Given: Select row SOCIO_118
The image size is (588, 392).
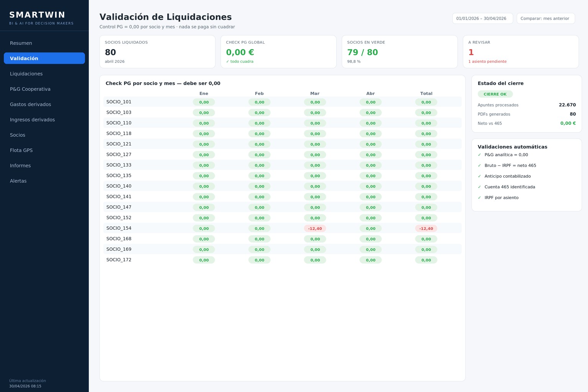Looking at the screenshot, I should click(283, 134).
